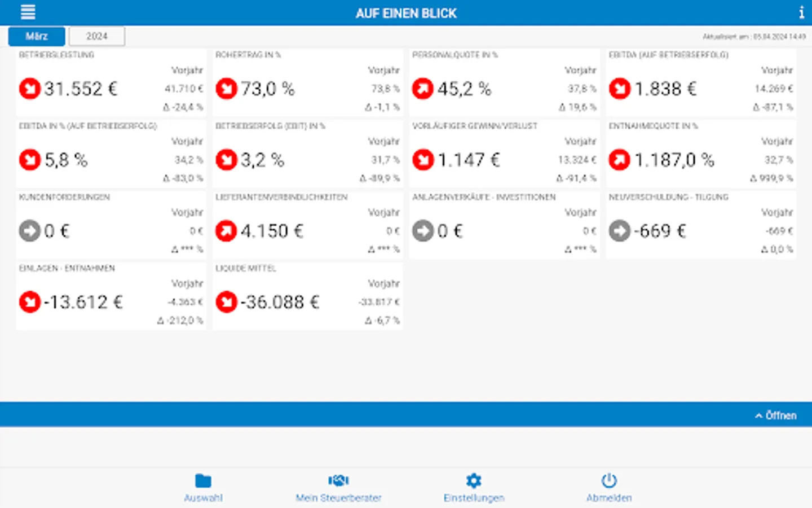The image size is (812, 508).
Task: Click the Öffnen chevron arrow
Action: point(758,415)
